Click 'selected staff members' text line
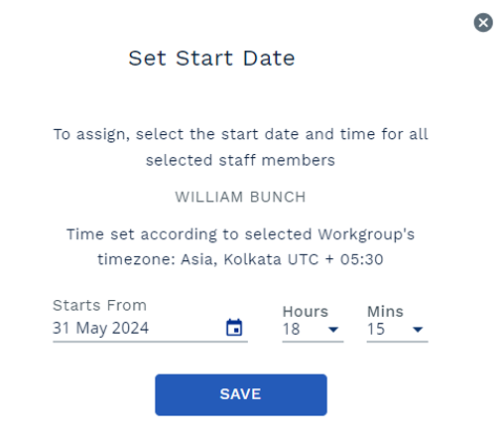The height and width of the screenshot is (438, 504). pyautogui.click(x=240, y=161)
